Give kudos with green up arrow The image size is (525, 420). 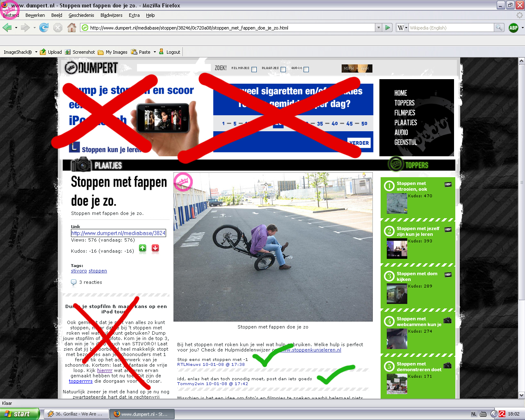(142, 248)
